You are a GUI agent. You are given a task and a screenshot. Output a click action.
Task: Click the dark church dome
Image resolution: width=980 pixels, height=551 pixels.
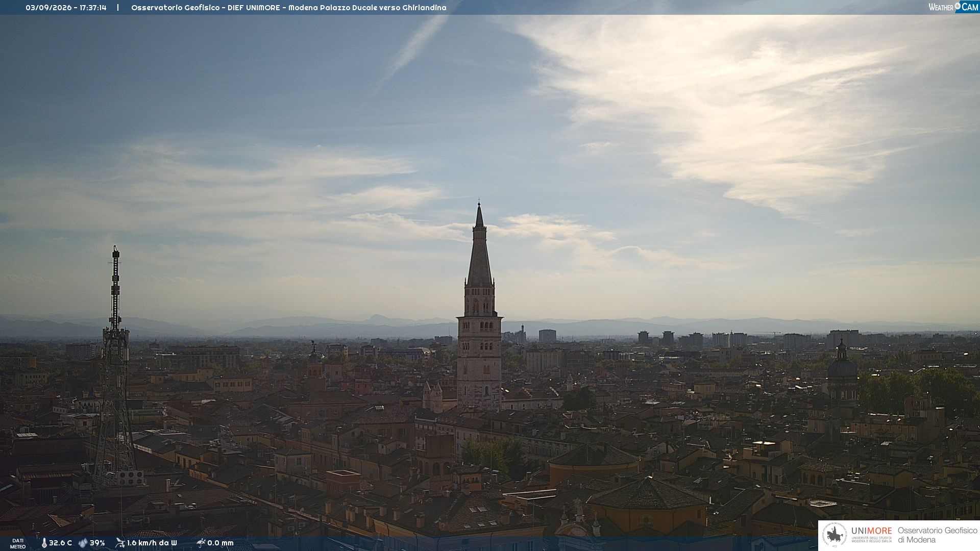click(842, 367)
